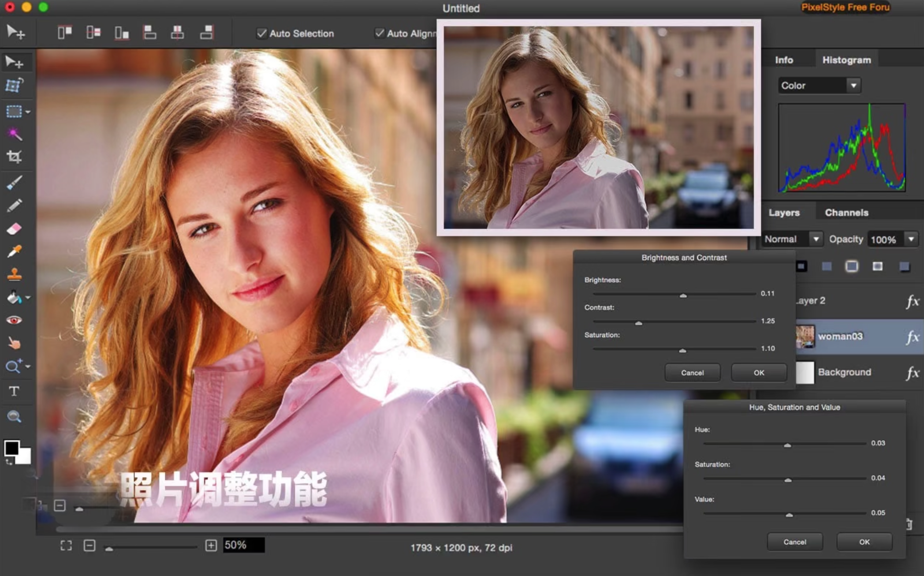924x576 pixels.
Task: Hide the woman03 layer visibility
Action: click(x=781, y=337)
